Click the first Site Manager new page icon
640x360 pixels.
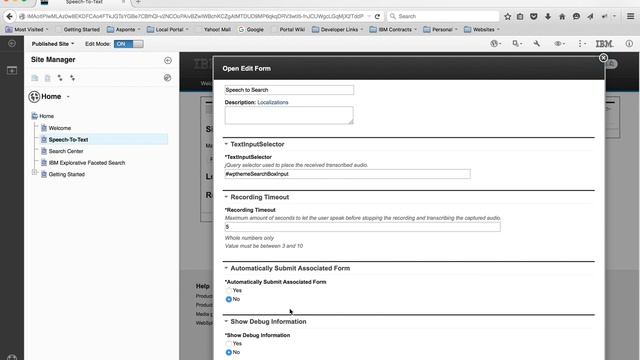35,78
